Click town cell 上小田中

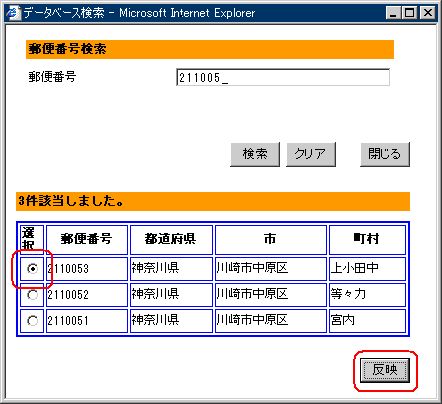point(367,269)
